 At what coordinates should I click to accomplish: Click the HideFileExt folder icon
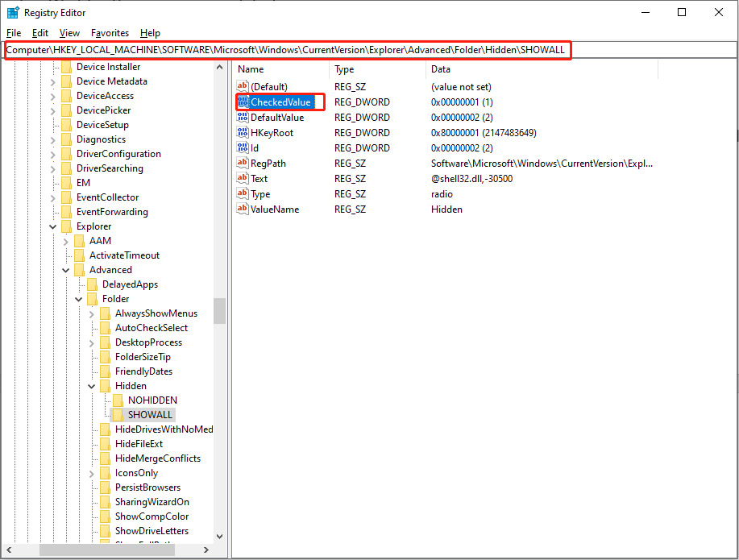point(105,444)
